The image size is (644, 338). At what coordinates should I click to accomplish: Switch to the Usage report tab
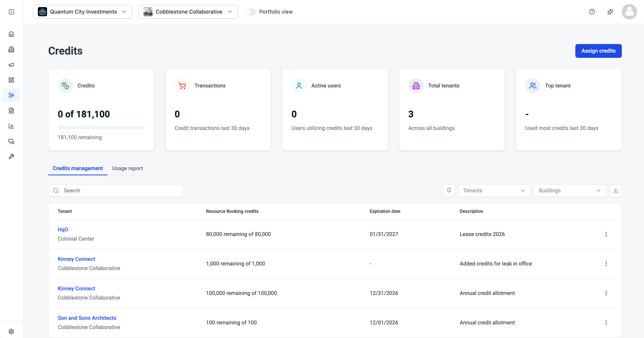[x=127, y=168]
